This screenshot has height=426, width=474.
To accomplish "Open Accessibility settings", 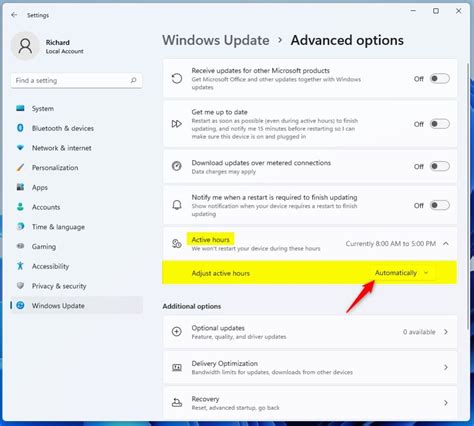I will [x=77, y=266].
